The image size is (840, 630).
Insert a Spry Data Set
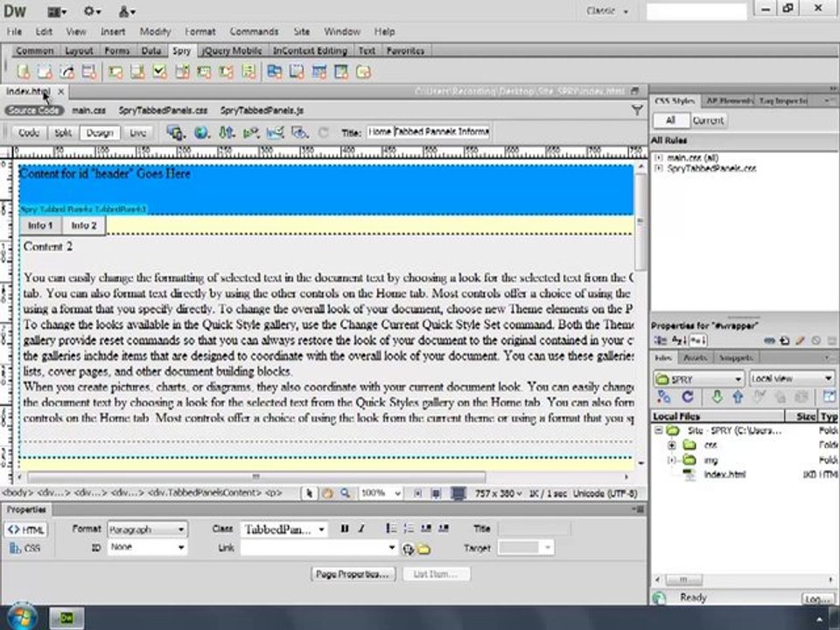[23, 72]
